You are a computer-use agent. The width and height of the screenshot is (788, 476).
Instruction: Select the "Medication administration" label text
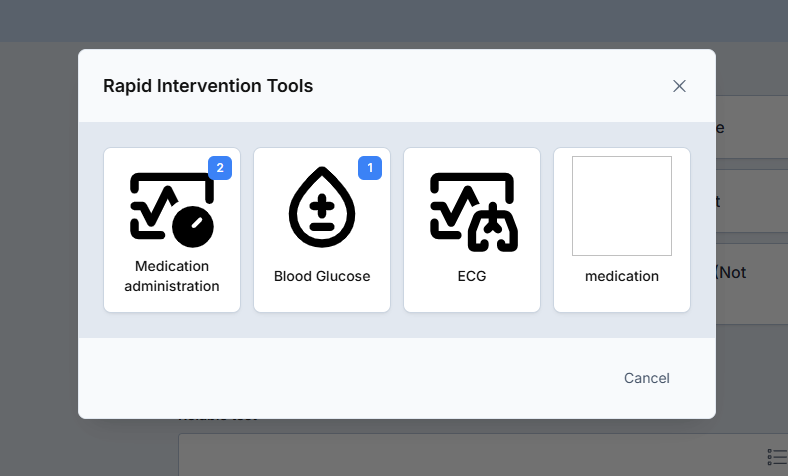tap(172, 276)
